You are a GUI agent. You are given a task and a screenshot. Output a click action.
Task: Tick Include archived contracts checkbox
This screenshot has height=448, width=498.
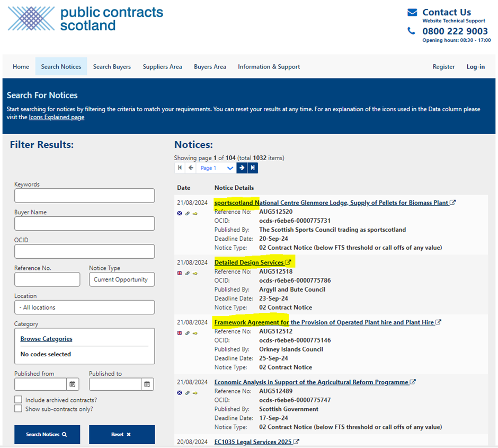coord(18,399)
